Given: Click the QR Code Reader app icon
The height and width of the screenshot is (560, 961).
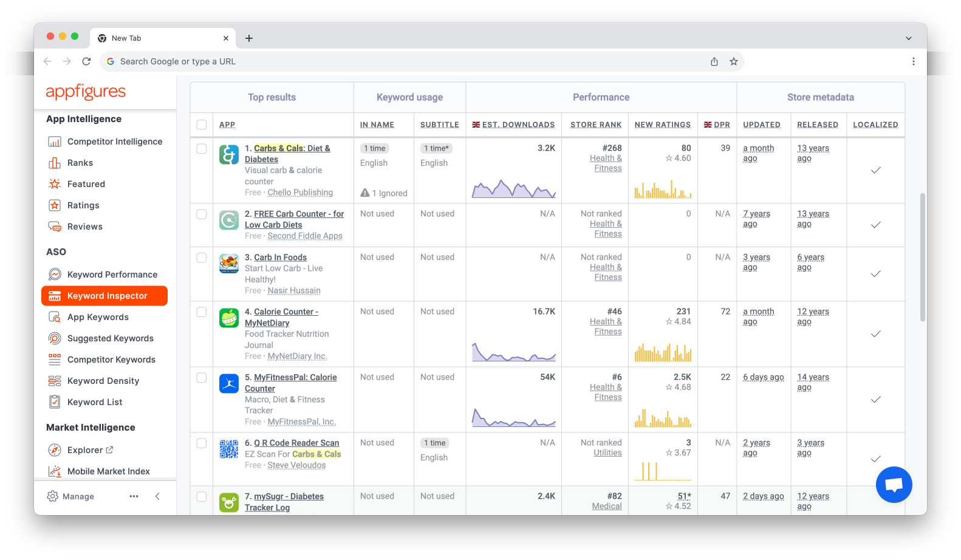Looking at the screenshot, I should pos(229,449).
